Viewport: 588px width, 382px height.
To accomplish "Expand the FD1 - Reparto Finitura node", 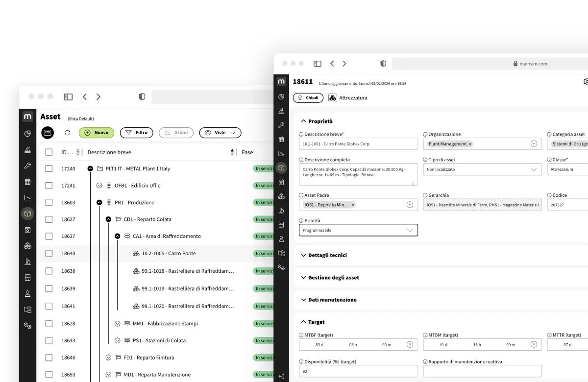I will [x=108, y=358].
